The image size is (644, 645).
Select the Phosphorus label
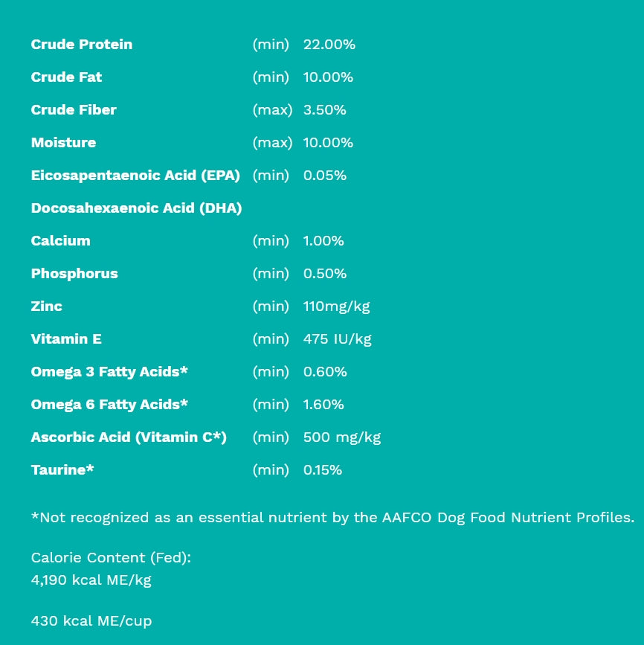coord(74,274)
